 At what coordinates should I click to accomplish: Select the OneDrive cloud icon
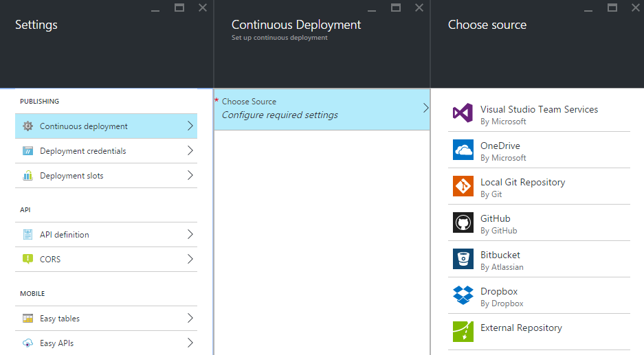463,150
